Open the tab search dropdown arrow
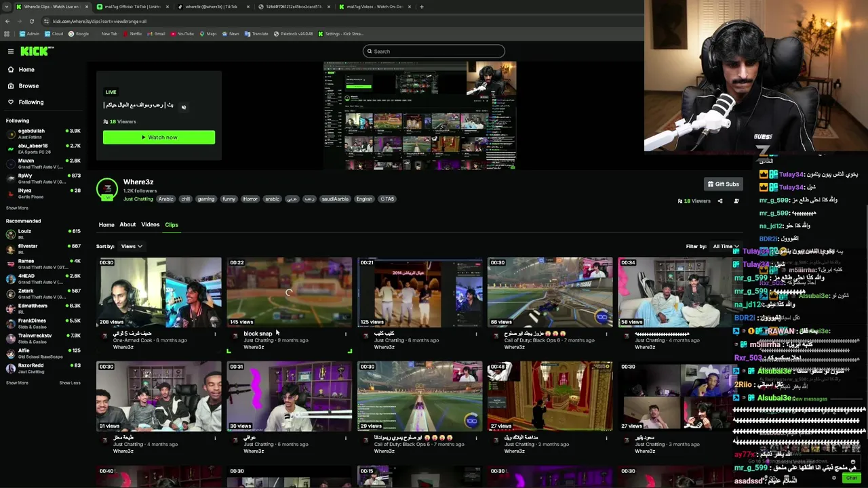The height and width of the screenshot is (488, 868). 6,7
